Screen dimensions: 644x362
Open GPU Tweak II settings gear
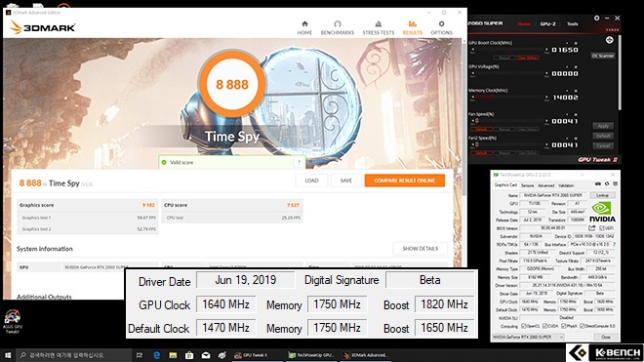click(597, 19)
